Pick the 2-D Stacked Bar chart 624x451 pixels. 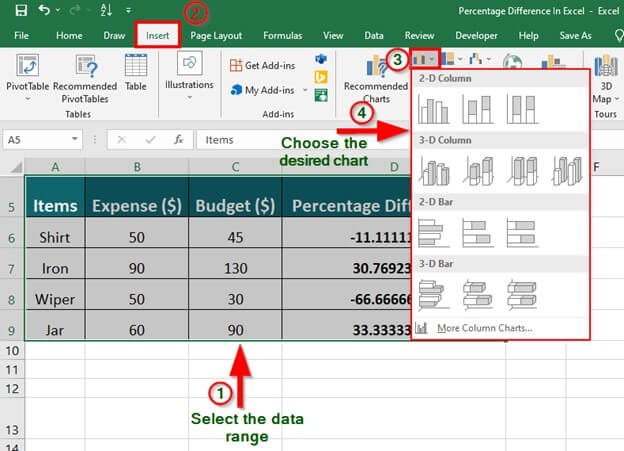point(478,232)
